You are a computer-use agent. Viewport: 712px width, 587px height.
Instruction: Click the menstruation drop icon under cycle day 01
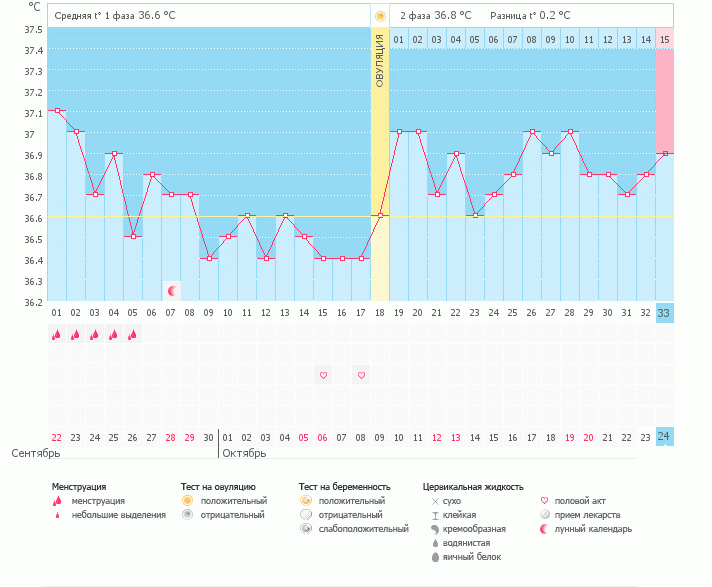tap(57, 335)
